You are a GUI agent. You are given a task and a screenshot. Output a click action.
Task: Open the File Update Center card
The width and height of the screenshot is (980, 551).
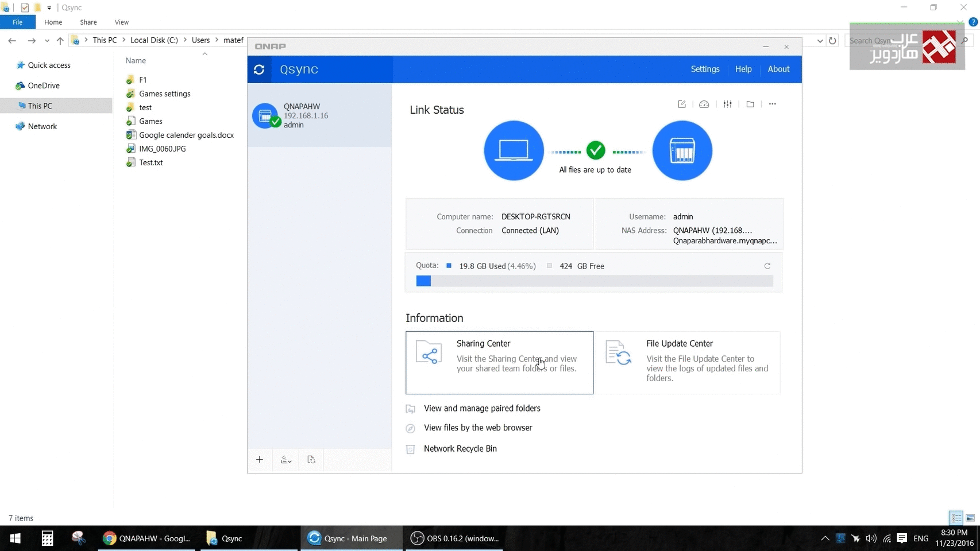(x=688, y=363)
